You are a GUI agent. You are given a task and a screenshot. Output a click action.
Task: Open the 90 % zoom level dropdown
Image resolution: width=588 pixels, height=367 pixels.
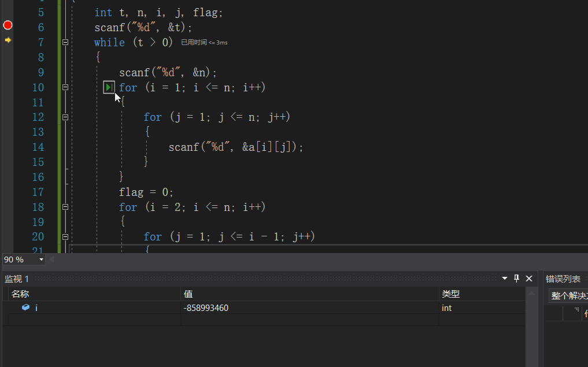coord(41,260)
